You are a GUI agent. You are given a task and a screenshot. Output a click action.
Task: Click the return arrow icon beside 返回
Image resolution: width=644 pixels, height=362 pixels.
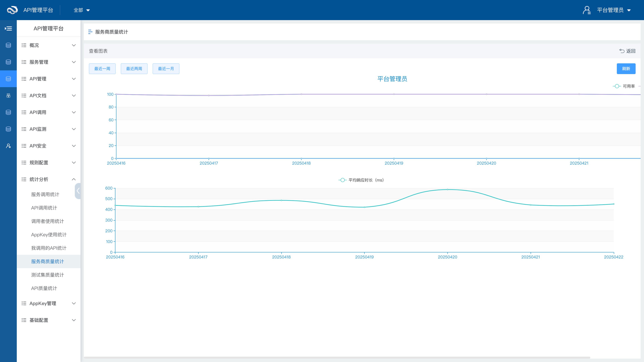[622, 51]
